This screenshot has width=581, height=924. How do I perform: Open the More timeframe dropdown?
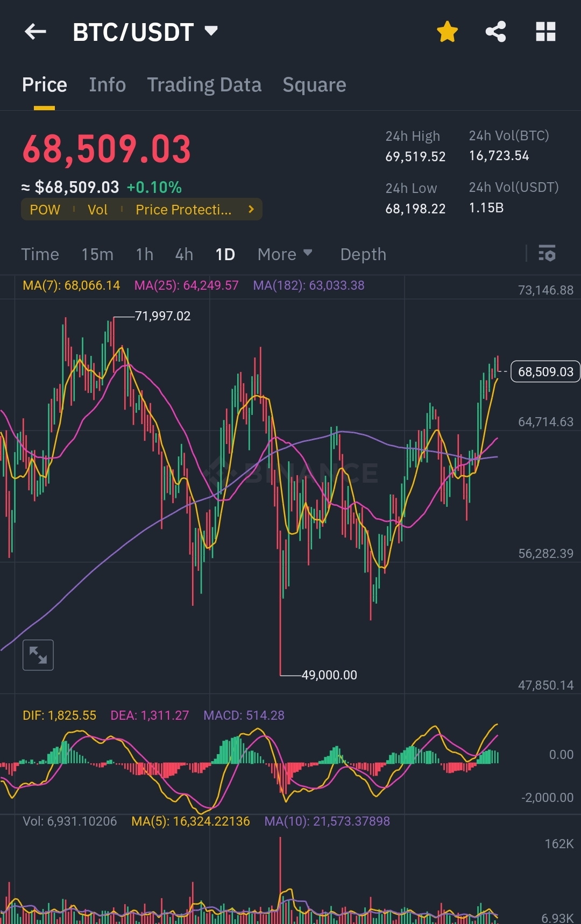click(285, 254)
